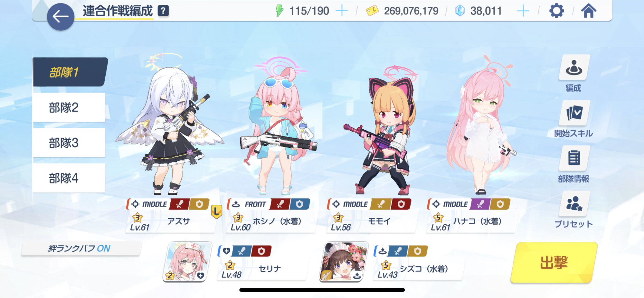Open シズコ（水着）portrait thumbnail

344,262
